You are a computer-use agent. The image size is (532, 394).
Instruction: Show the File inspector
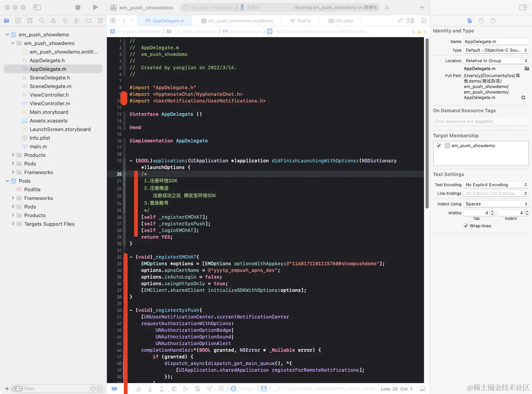pyautogui.click(x=470, y=21)
